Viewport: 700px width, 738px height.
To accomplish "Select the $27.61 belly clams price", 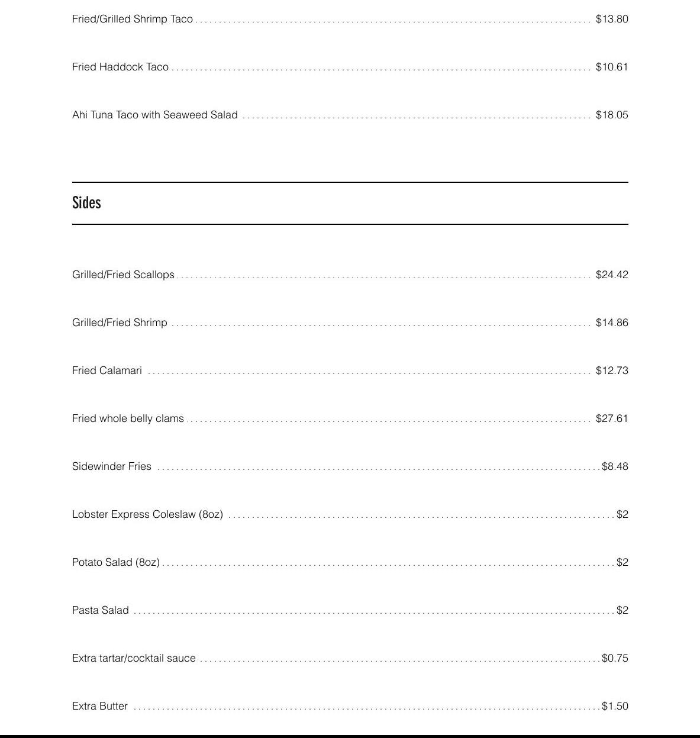I will click(612, 418).
